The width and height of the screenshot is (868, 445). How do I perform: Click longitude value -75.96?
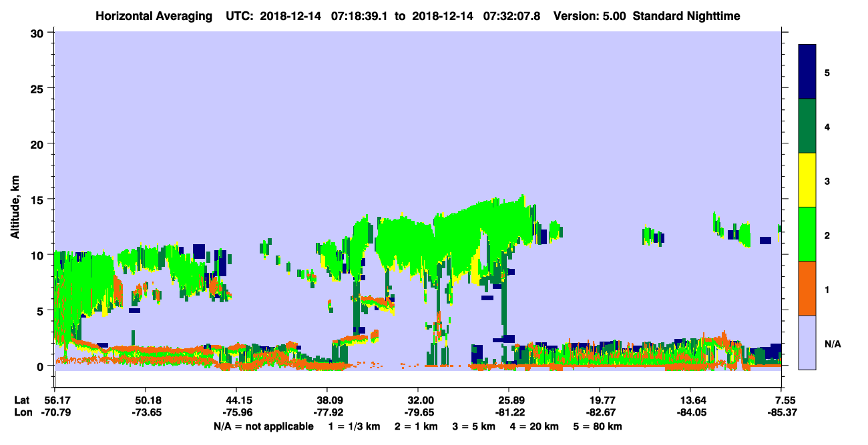(x=236, y=412)
